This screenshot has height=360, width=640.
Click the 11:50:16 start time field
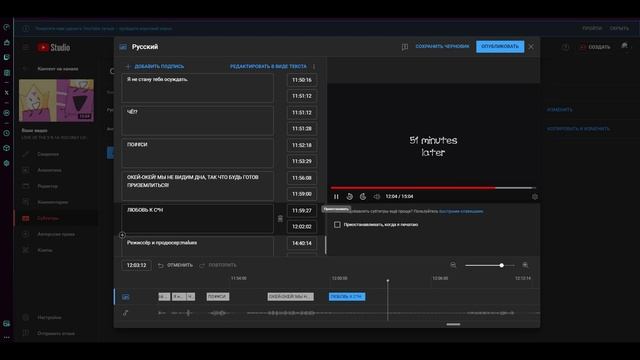(302, 80)
